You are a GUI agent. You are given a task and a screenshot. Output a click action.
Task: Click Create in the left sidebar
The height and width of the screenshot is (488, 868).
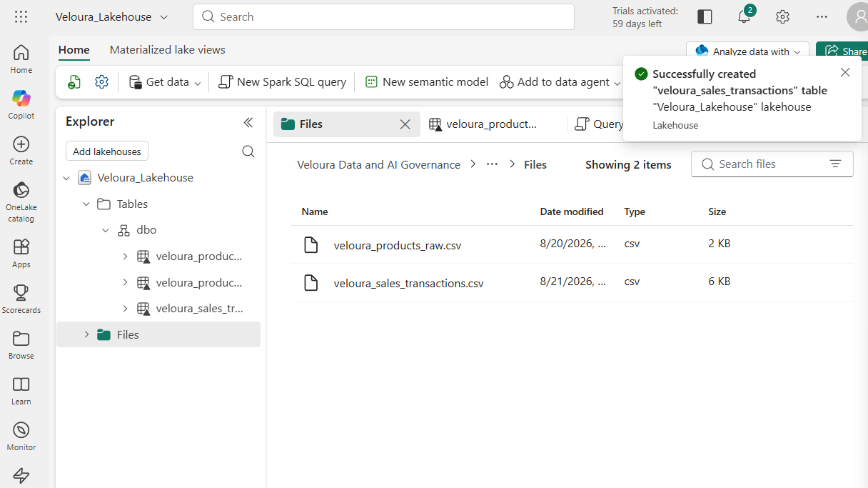tap(21, 150)
